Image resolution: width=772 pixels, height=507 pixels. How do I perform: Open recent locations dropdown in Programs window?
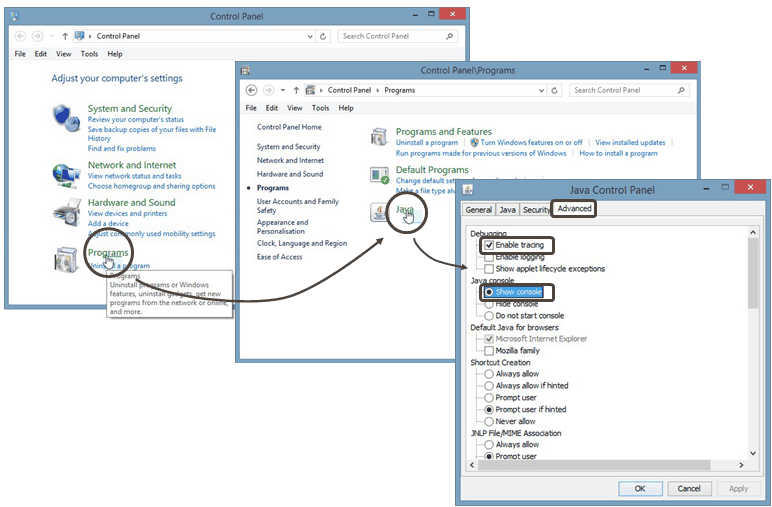[x=283, y=90]
